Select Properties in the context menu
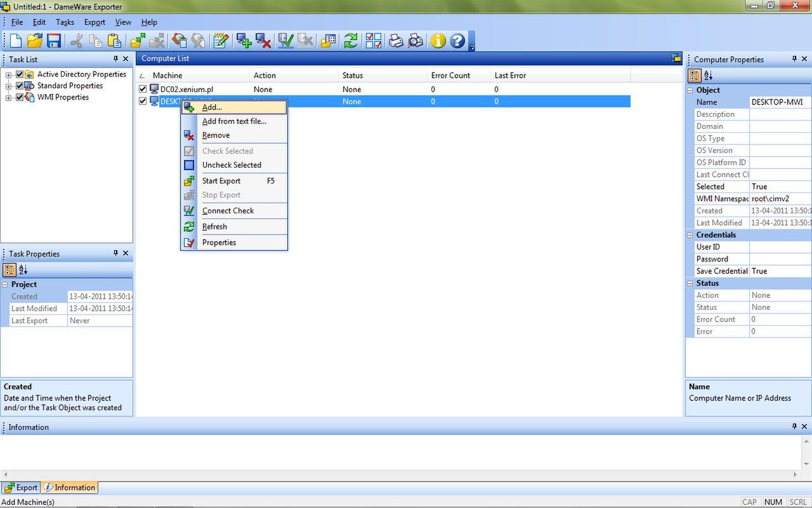812x508 pixels. (x=234, y=243)
